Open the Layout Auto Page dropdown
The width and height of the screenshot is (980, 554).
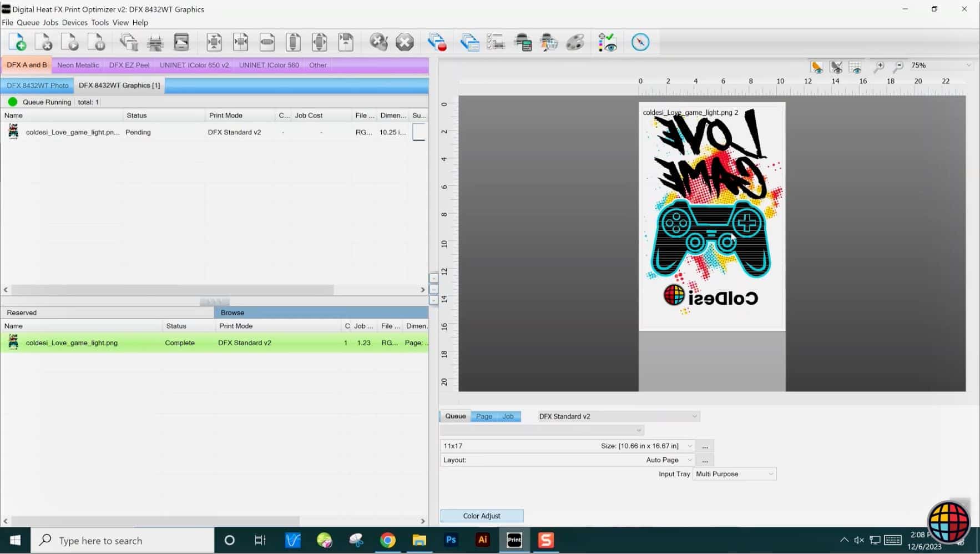click(x=568, y=460)
